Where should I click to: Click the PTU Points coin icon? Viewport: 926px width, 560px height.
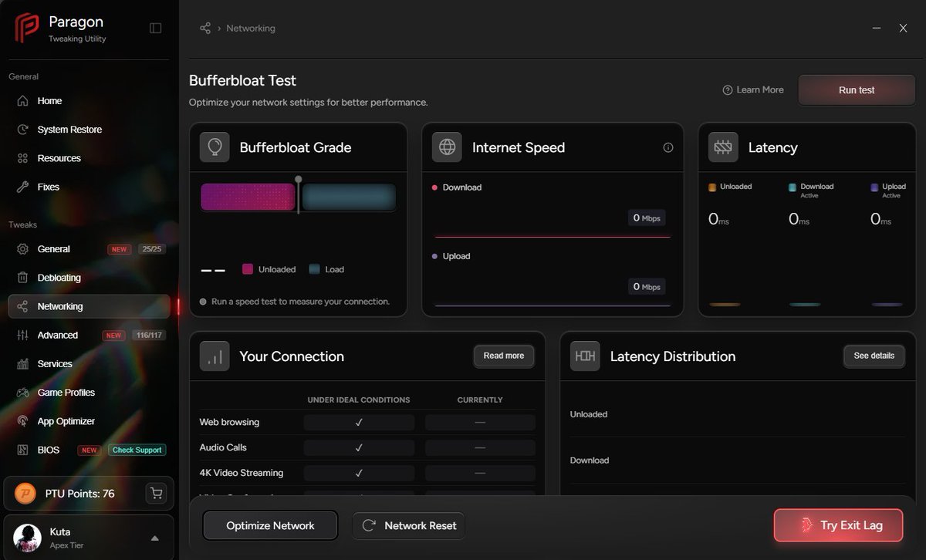(25, 493)
